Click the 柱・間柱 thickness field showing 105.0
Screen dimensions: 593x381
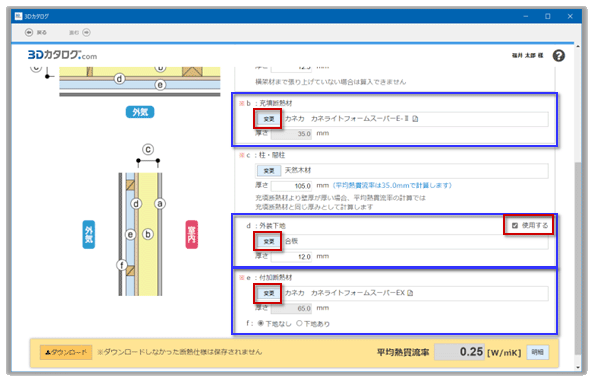pos(291,186)
